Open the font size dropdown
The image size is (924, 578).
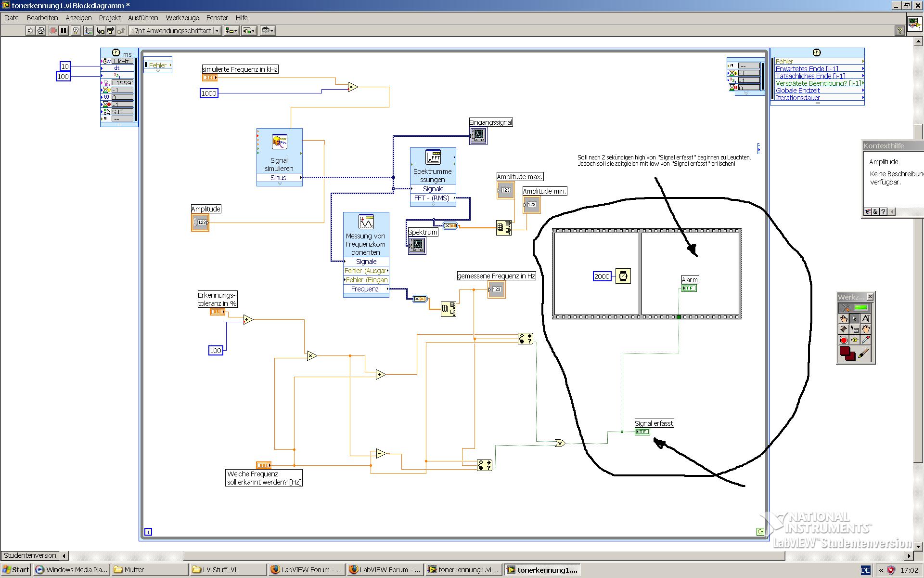(217, 31)
